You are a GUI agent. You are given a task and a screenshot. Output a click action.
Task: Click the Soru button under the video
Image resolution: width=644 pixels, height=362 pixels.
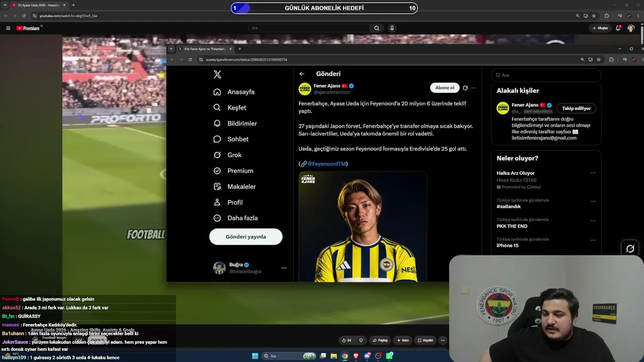402,340
